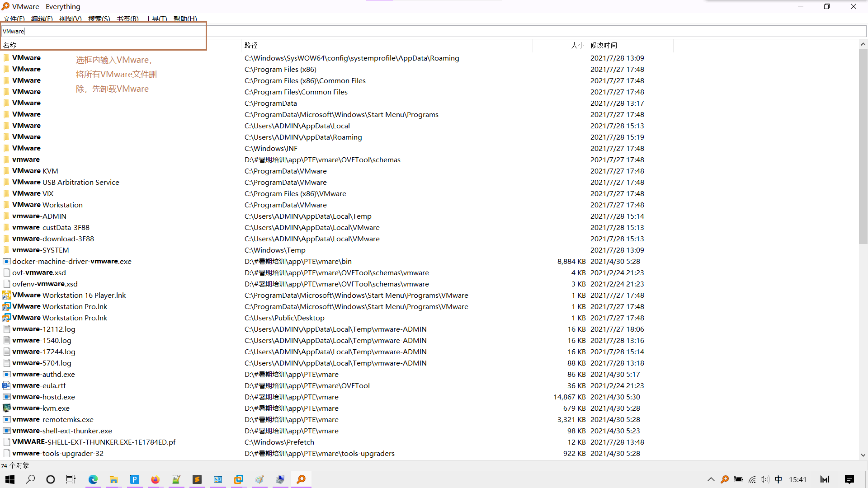Image resolution: width=868 pixels, height=488 pixels.
Task: Launch Firefox from the taskbar
Action: (x=155, y=479)
